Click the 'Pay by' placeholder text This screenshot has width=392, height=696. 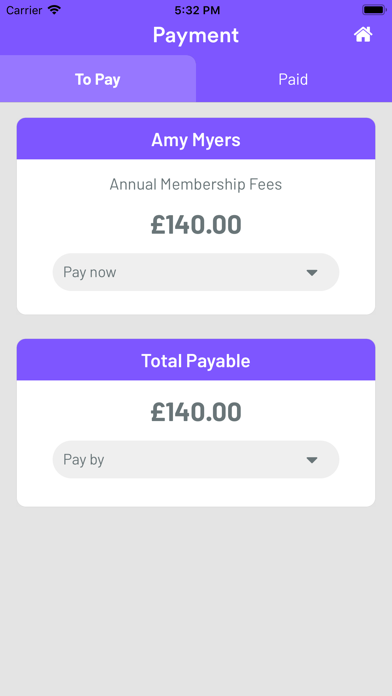coord(83,459)
